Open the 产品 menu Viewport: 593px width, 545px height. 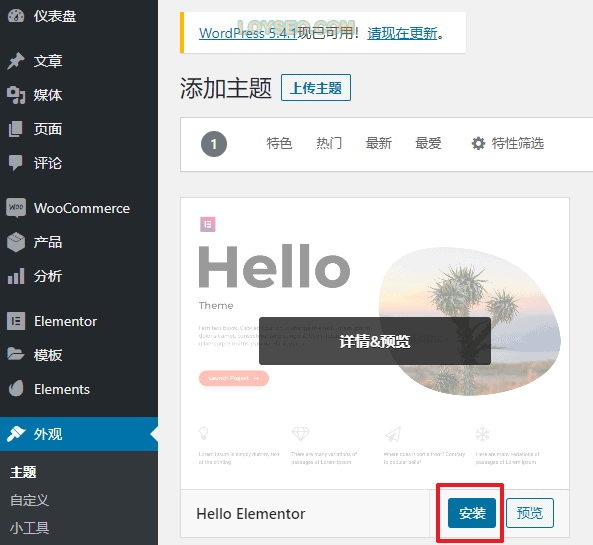[x=79, y=242]
